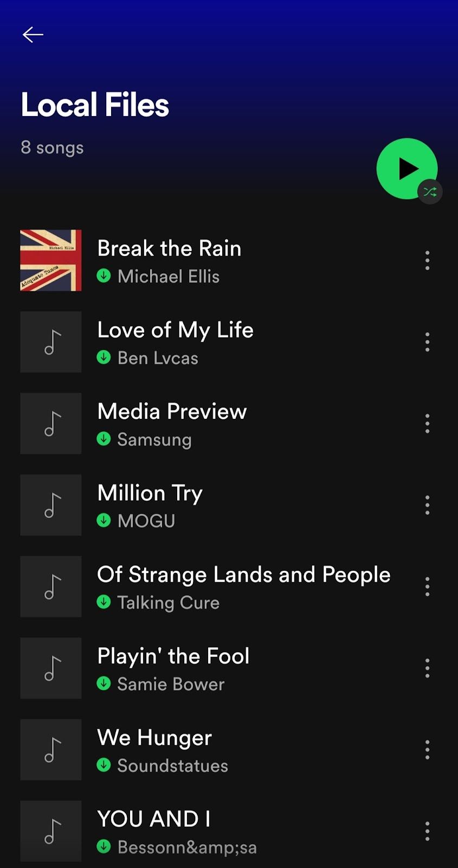Open more options for Playin' the Fool

pos(427,668)
